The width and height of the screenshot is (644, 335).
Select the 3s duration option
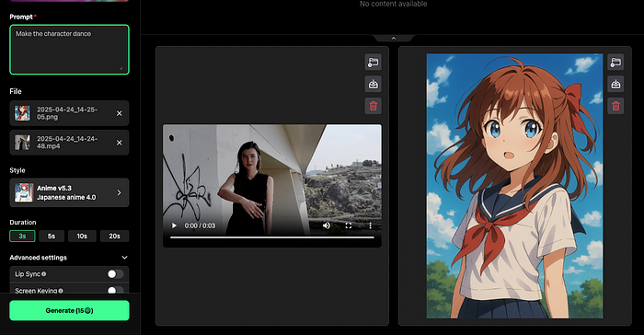click(x=22, y=236)
